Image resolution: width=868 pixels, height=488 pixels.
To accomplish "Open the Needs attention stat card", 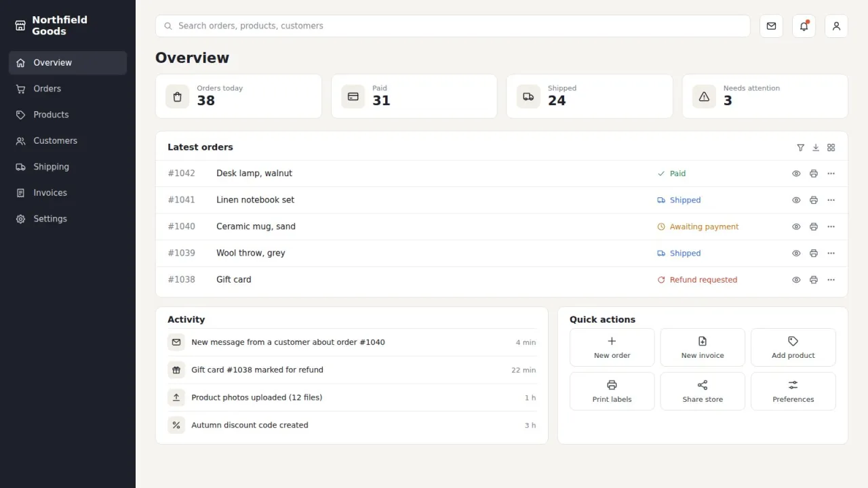I will pyautogui.click(x=765, y=96).
